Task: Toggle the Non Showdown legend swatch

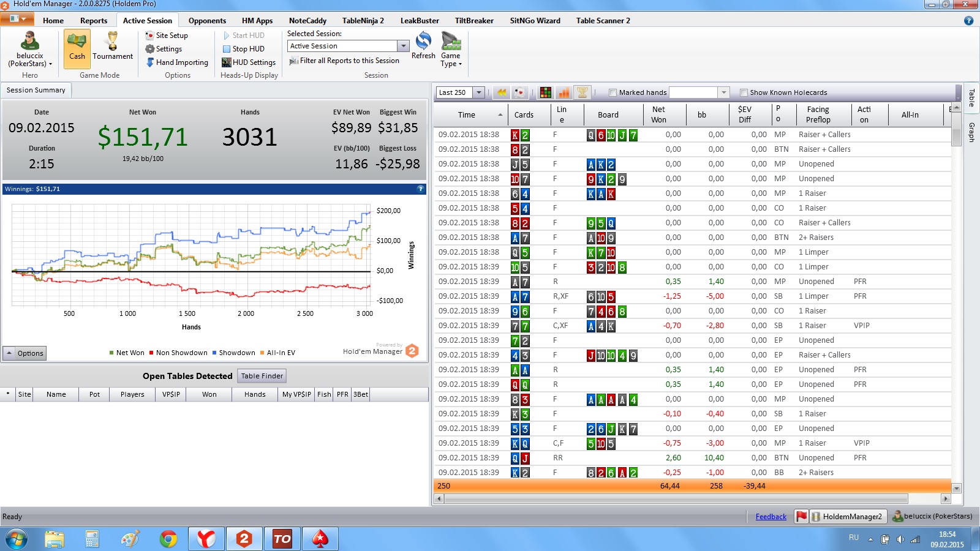Action: click(151, 353)
